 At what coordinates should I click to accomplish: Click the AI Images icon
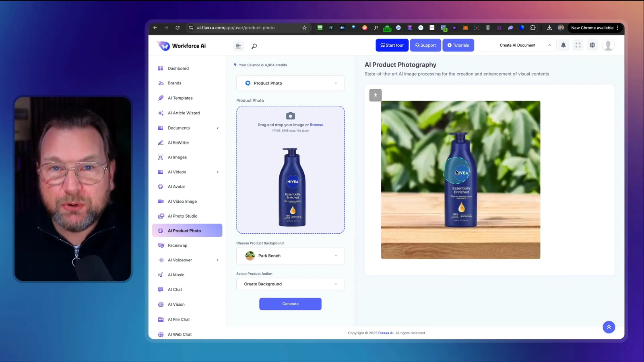pyautogui.click(x=161, y=157)
